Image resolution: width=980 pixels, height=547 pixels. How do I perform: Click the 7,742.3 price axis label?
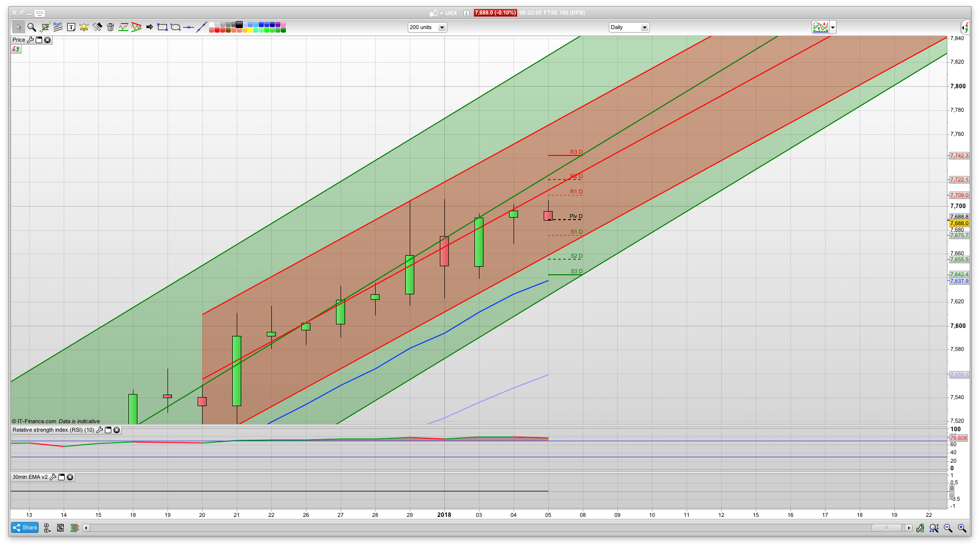point(959,155)
